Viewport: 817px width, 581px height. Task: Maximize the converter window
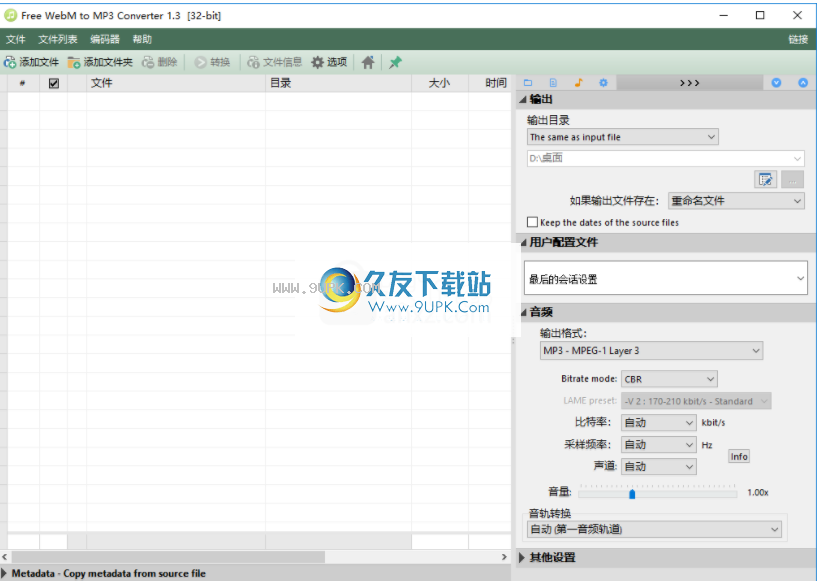pyautogui.click(x=760, y=16)
